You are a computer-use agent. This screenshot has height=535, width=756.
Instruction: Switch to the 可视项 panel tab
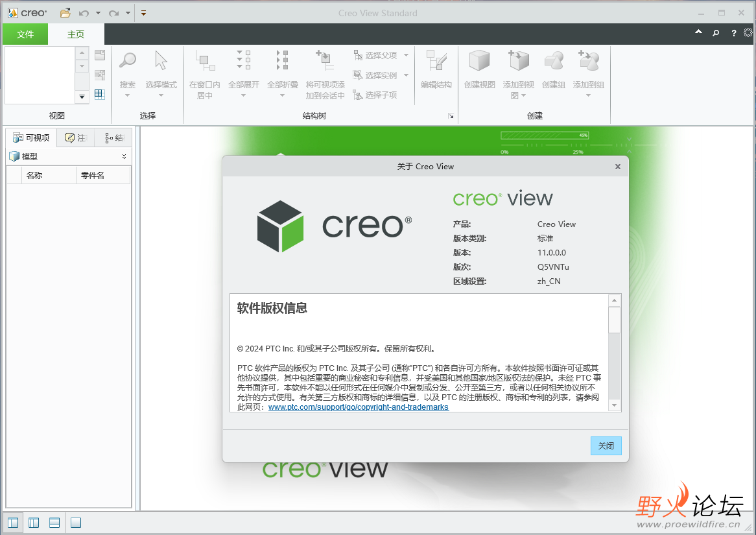[x=31, y=138]
